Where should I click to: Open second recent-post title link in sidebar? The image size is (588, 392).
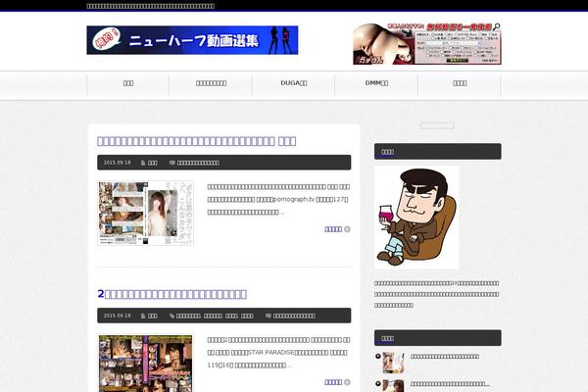450,384
